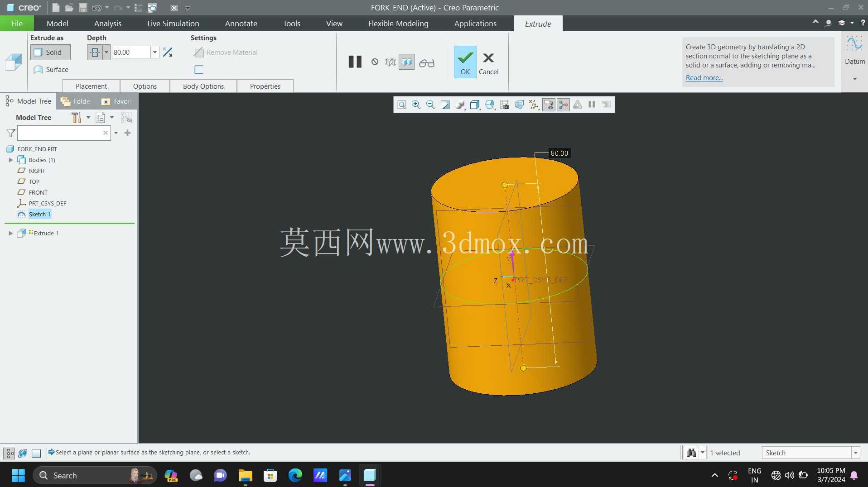The image size is (868, 487).
Task: Click the View Manager camera icon
Action: pos(504,105)
